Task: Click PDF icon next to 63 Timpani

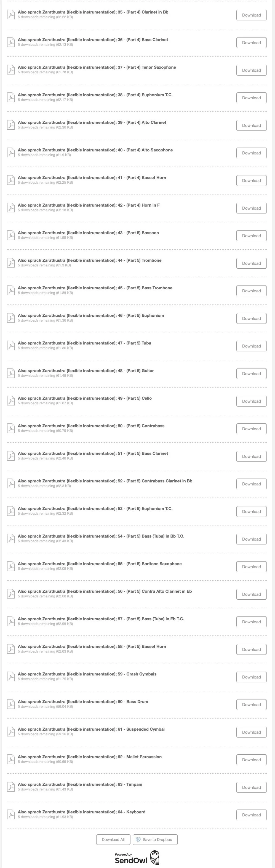Action: tap(11, 787)
